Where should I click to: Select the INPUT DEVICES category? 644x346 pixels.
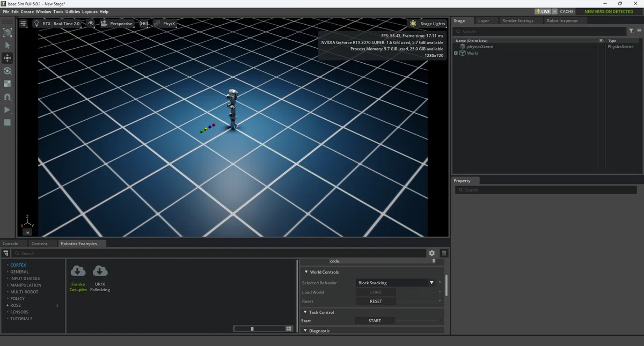[25, 278]
